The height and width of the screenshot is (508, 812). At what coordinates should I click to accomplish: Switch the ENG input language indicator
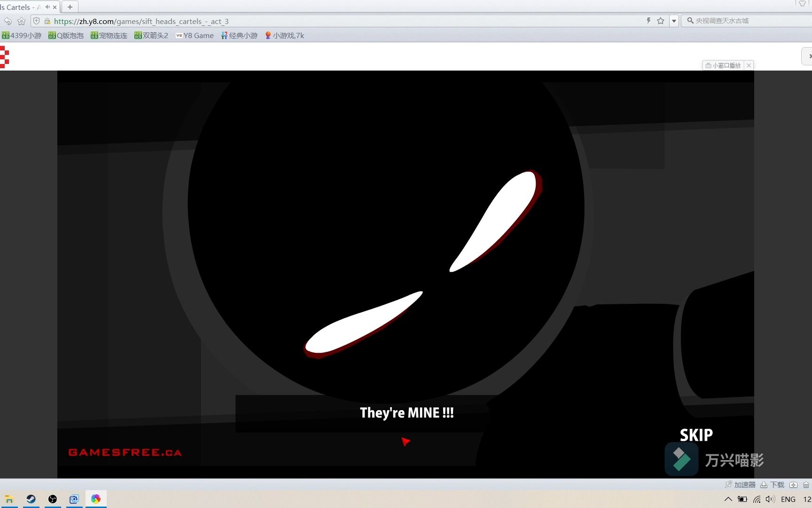tap(788, 499)
